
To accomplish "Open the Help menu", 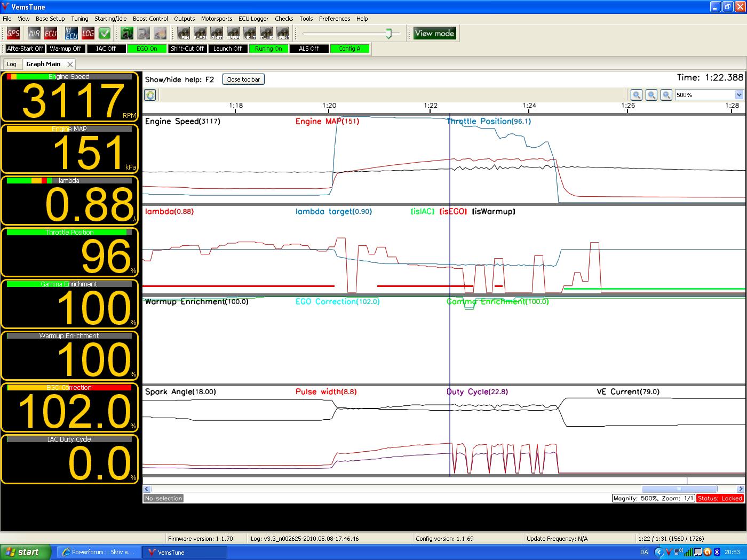I will coord(362,19).
